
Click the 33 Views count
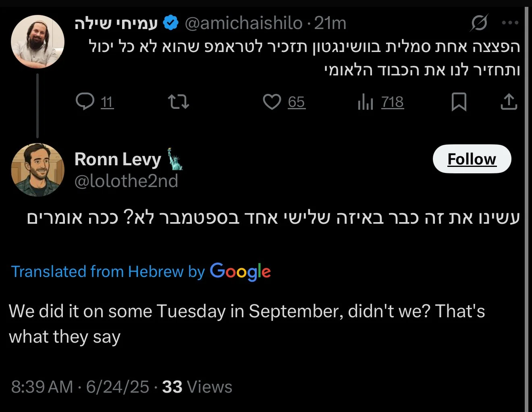[x=197, y=387]
